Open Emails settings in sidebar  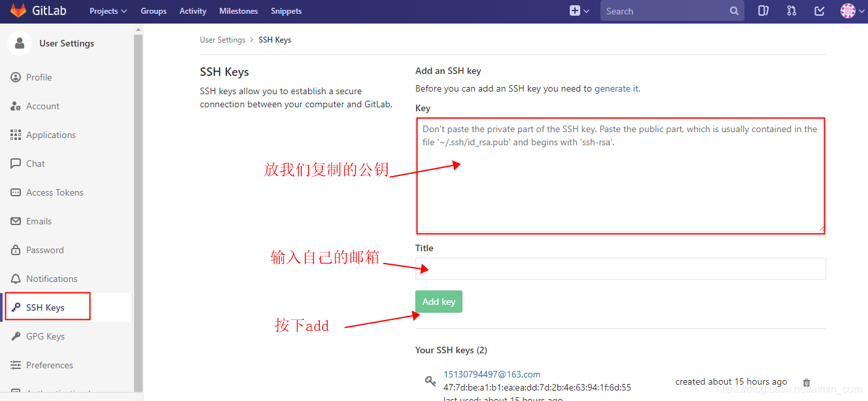[x=39, y=221]
